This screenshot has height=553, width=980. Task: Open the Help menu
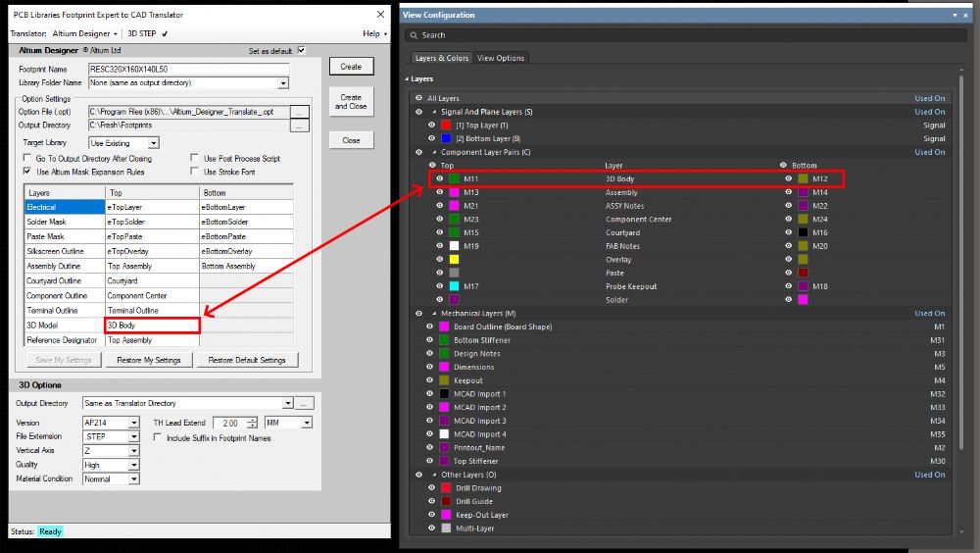pyautogui.click(x=373, y=33)
